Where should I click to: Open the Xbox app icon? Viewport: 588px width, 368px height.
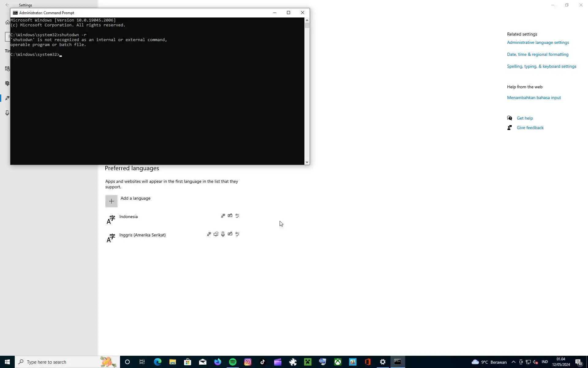(338, 362)
